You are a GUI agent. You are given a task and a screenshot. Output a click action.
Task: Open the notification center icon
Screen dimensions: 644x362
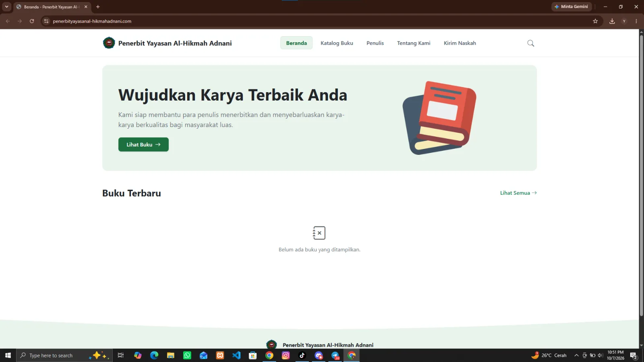(x=633, y=356)
